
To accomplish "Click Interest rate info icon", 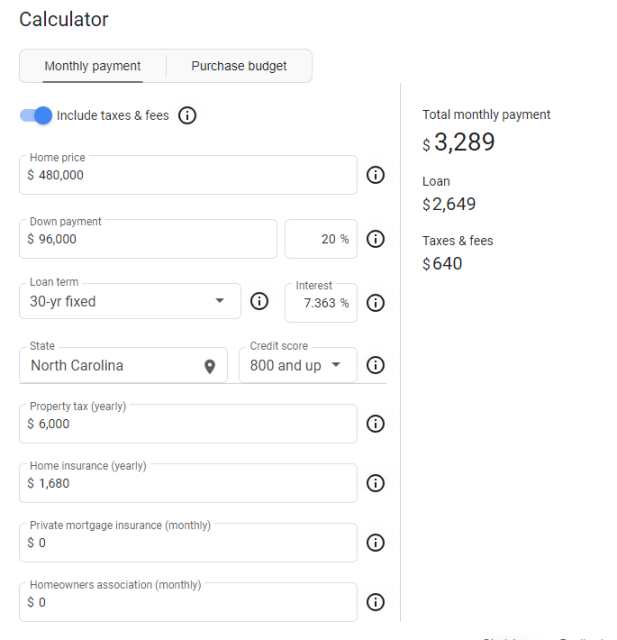I will [375, 303].
